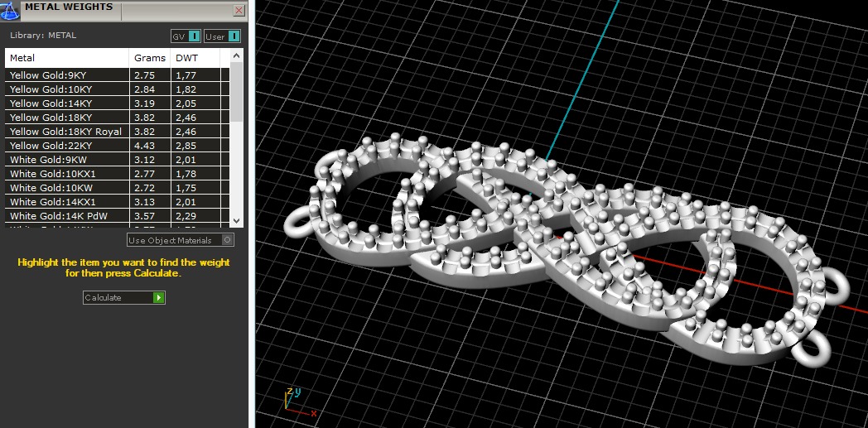Click the metal list scrollbar thumb
The image size is (868, 428).
coord(236,92)
